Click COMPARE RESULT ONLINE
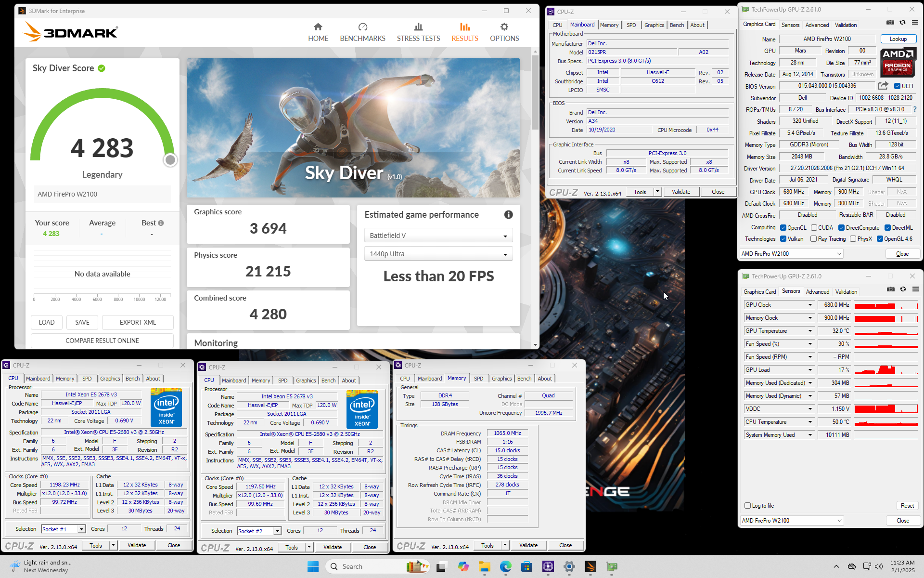 coord(102,341)
